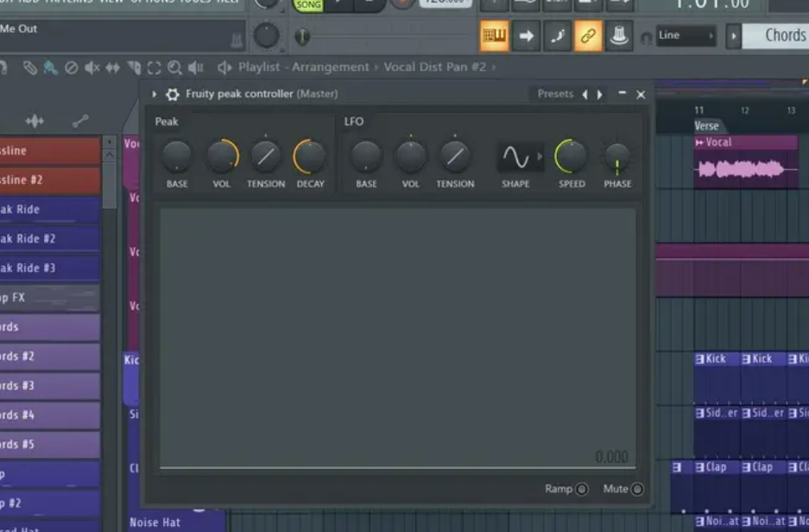
Task: Select the Paint brush tool in the playlist toolbar
Action: pyautogui.click(x=51, y=67)
